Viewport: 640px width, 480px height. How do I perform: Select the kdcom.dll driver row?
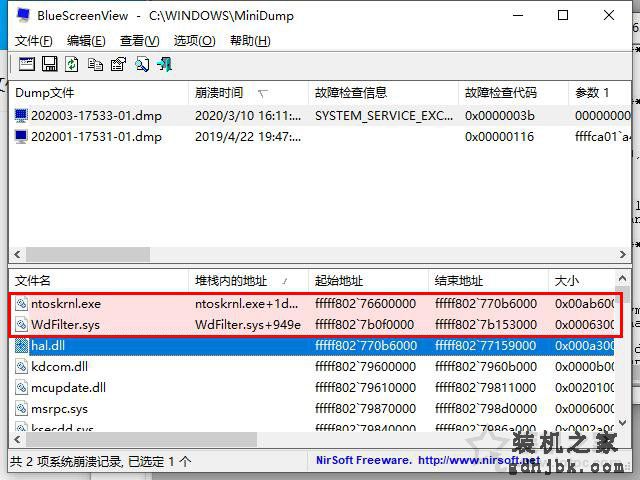coord(314,367)
